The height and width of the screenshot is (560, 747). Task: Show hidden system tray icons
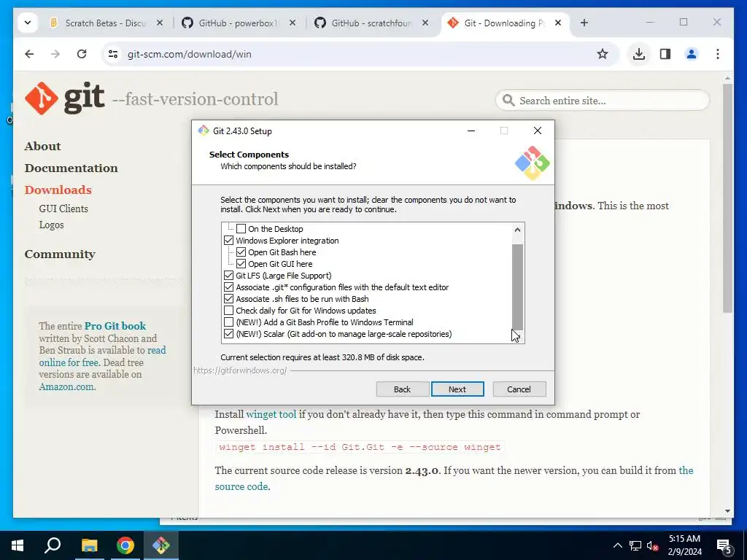click(617, 545)
